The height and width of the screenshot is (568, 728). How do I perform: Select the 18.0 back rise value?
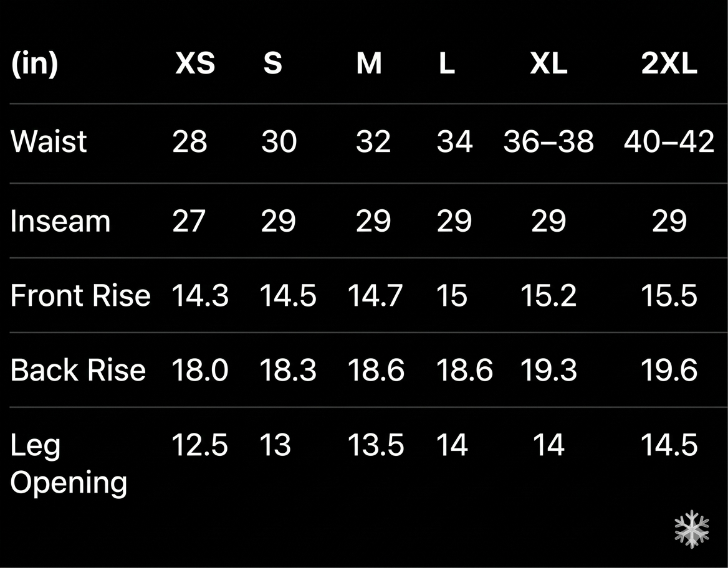coord(199,370)
